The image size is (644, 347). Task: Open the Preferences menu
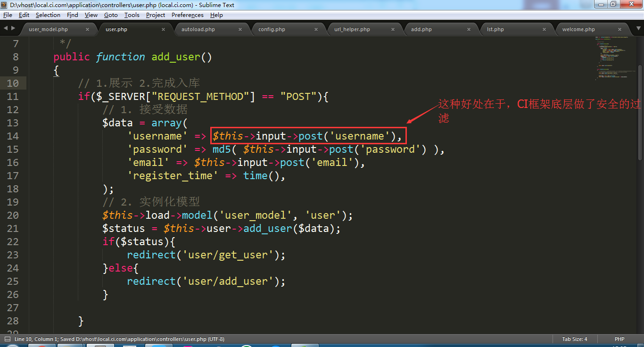(x=187, y=15)
